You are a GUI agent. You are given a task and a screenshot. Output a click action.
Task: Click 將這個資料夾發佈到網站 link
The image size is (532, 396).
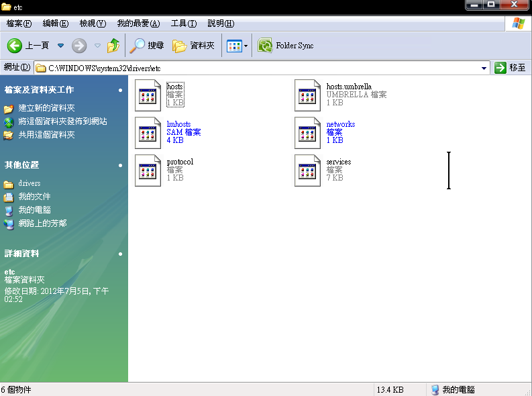coord(63,121)
